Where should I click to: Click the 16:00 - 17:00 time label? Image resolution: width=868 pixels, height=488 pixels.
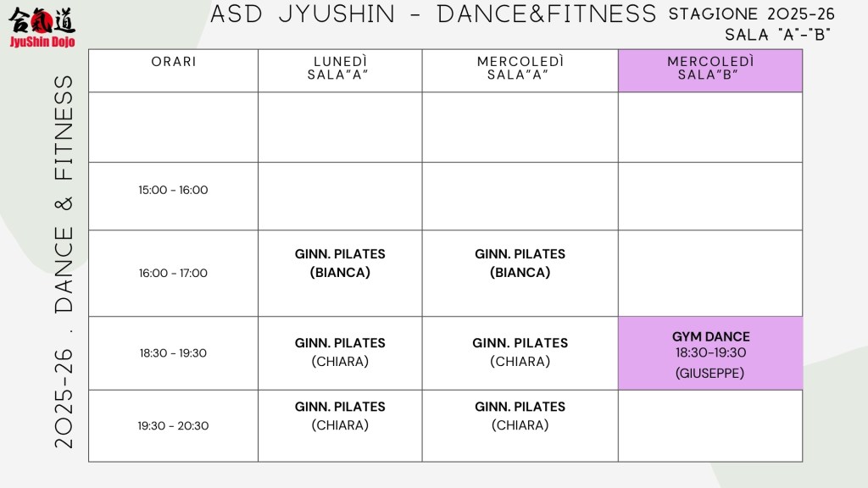pyautogui.click(x=173, y=273)
